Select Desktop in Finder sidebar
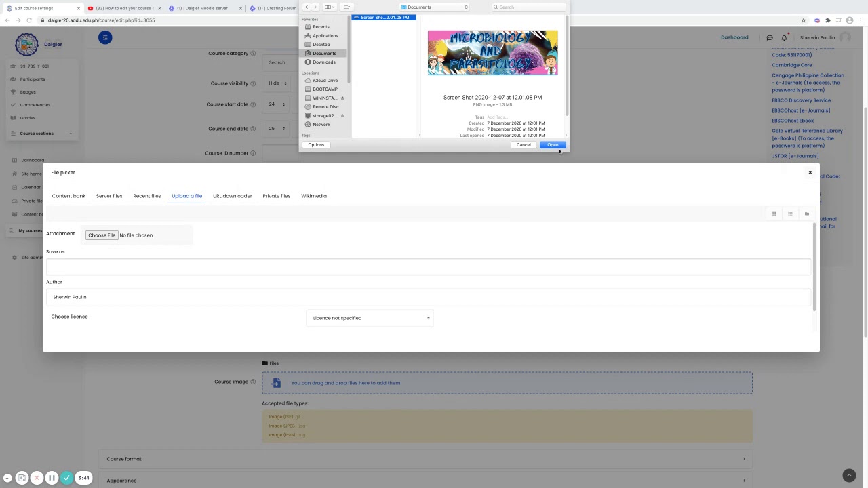868x488 pixels. [321, 44]
